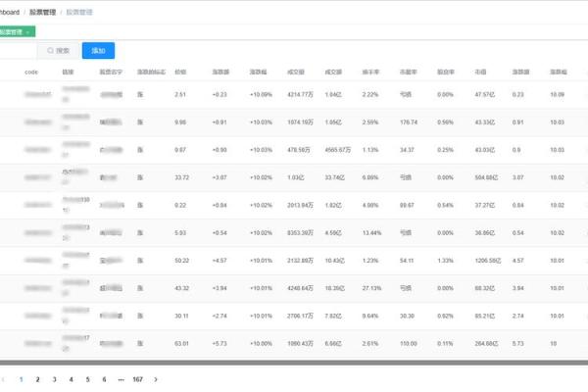Select the P/E cell 176.74
This screenshot has height=392, width=588.
(409, 122)
